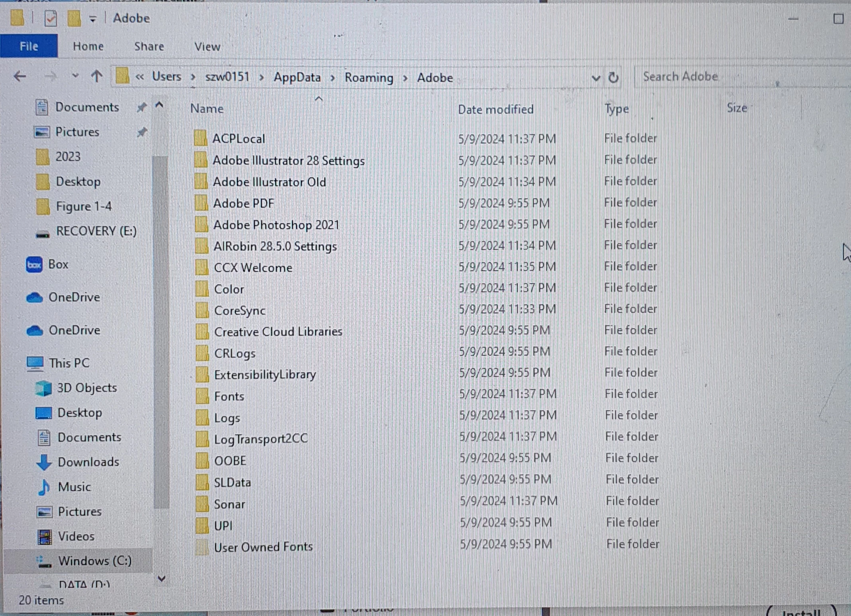
Task: Expand the address bar history dropdown
Action: pyautogui.click(x=596, y=78)
